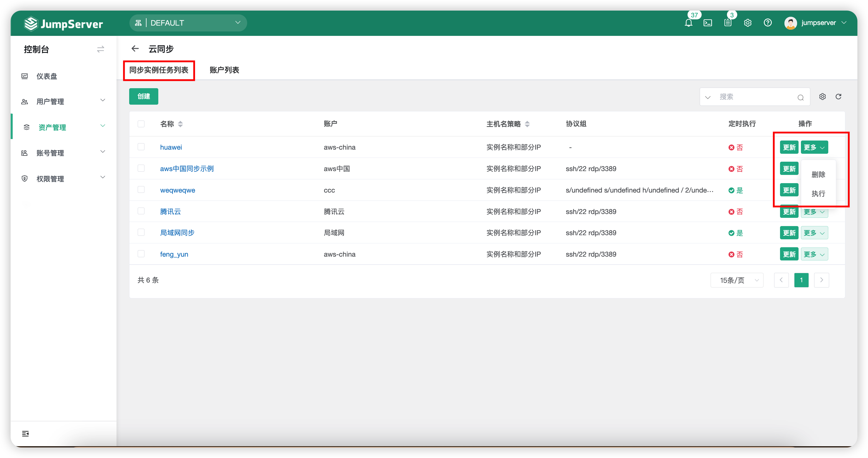Click the 创建 button
The width and height of the screenshot is (868, 458).
tap(144, 96)
